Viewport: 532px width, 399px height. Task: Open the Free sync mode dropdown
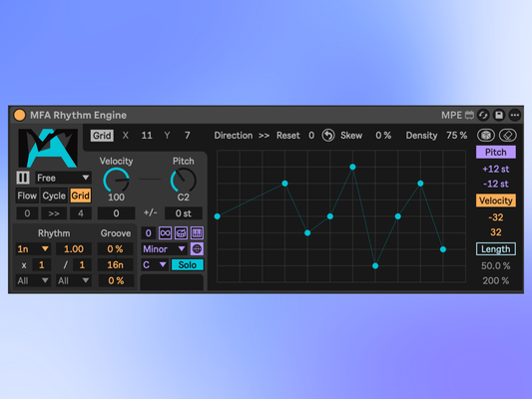coord(63,178)
